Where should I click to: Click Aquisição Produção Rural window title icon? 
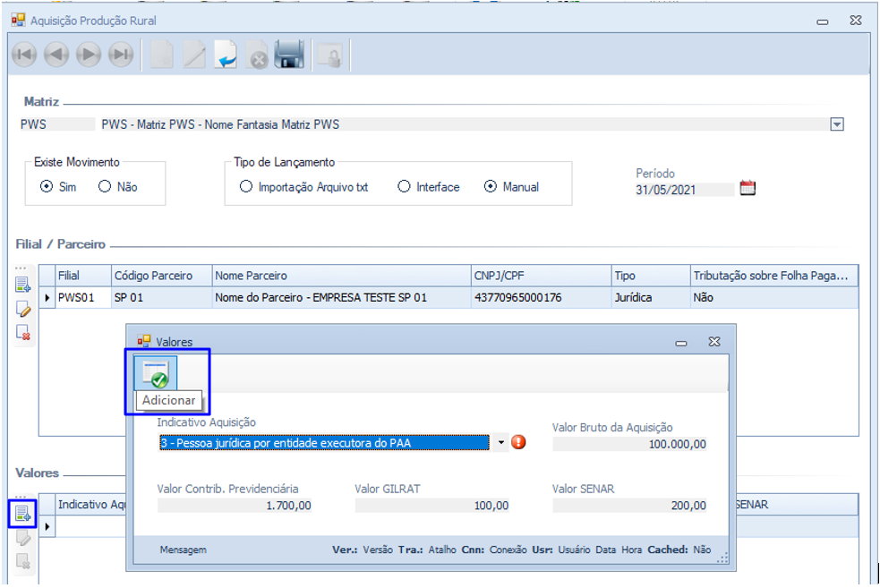click(18, 21)
